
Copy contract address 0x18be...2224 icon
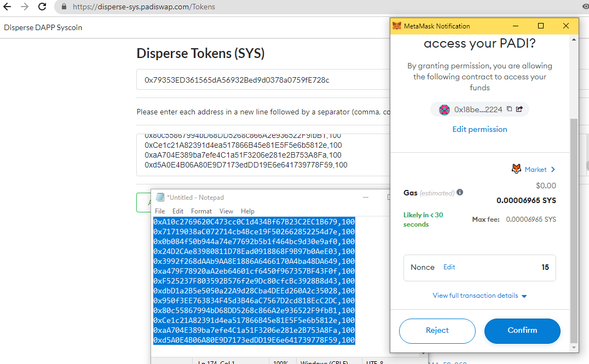click(510, 109)
